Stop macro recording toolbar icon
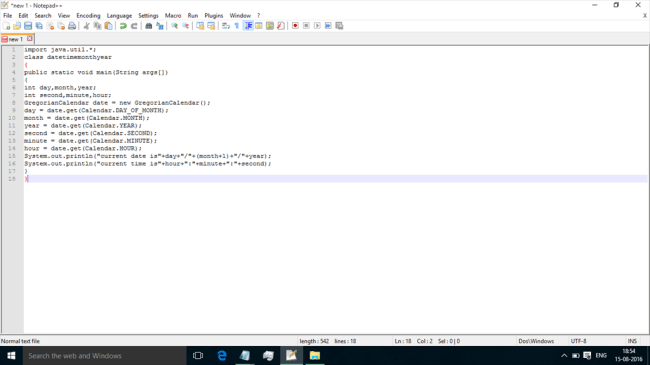This screenshot has height=365, width=650. click(306, 26)
